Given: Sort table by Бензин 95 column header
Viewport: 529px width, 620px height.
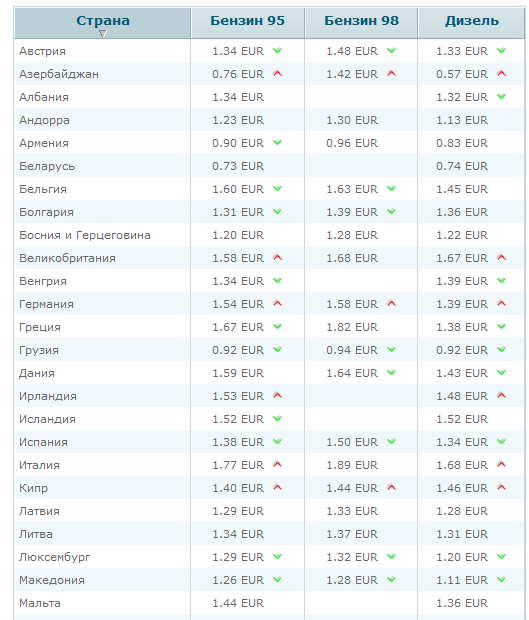Looking at the screenshot, I should [x=247, y=21].
